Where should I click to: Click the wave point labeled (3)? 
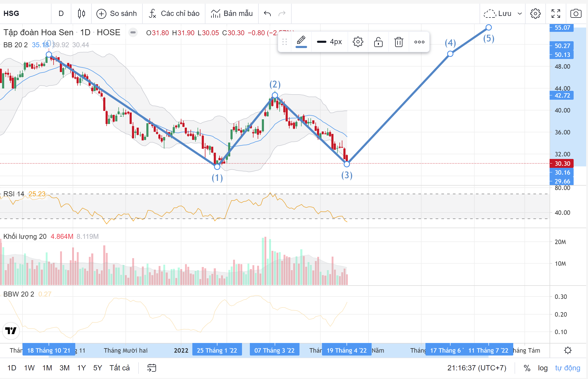(x=347, y=164)
